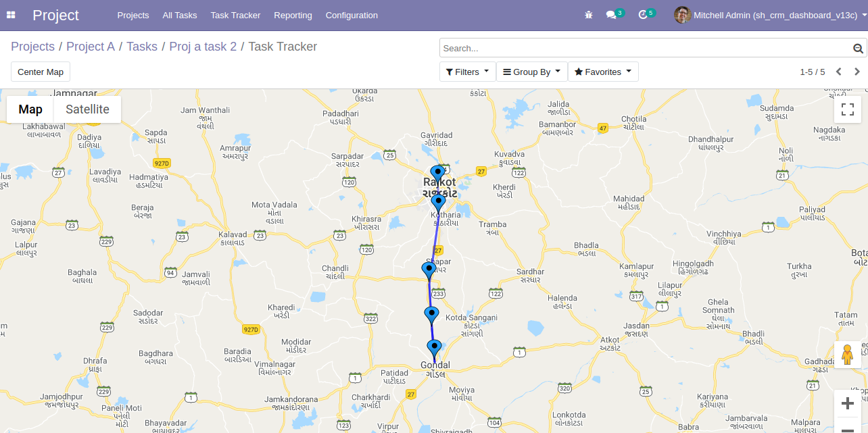Zoom in with the plus icon

coord(848,404)
